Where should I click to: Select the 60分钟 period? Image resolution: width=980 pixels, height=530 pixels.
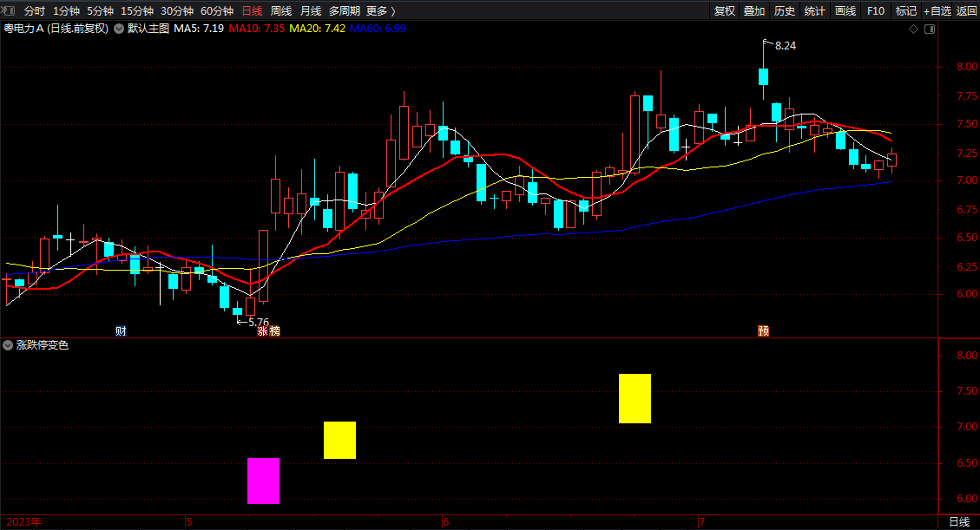coord(217,10)
